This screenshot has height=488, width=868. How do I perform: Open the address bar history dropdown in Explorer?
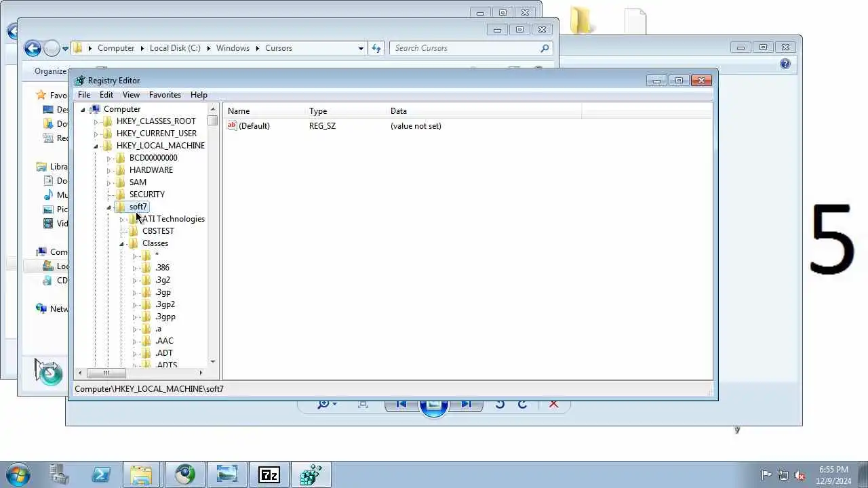tap(361, 48)
